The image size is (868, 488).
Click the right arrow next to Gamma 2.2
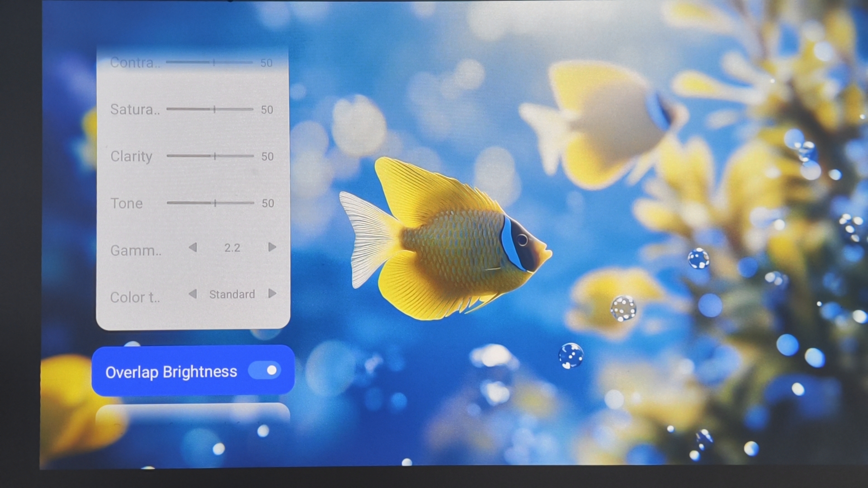(x=272, y=247)
